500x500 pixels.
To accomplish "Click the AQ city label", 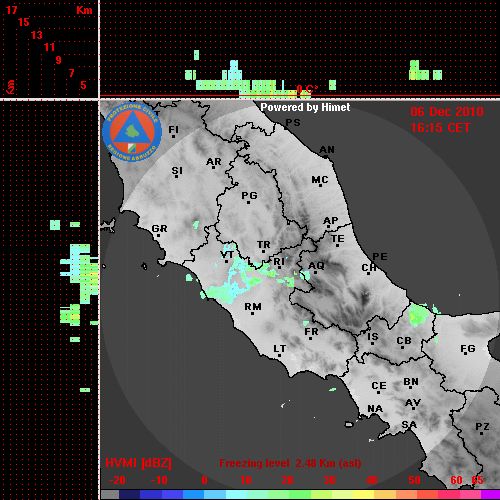I will 316,266.
